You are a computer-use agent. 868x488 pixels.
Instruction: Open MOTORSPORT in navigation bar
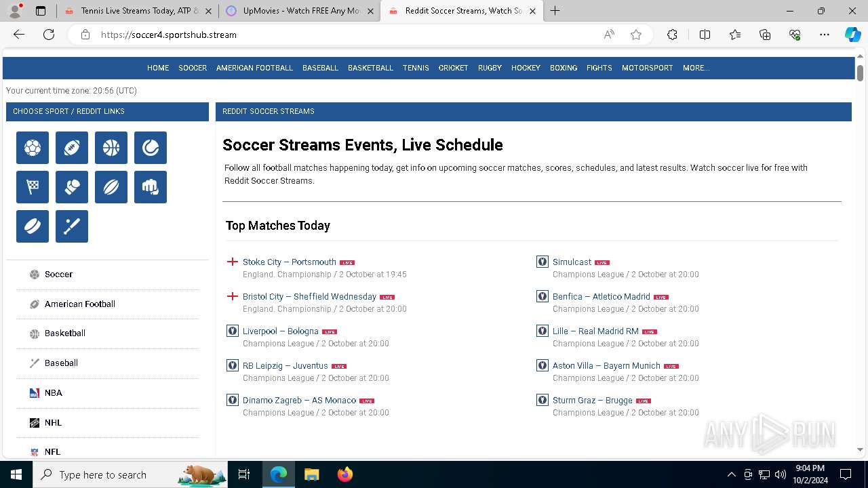(x=648, y=68)
